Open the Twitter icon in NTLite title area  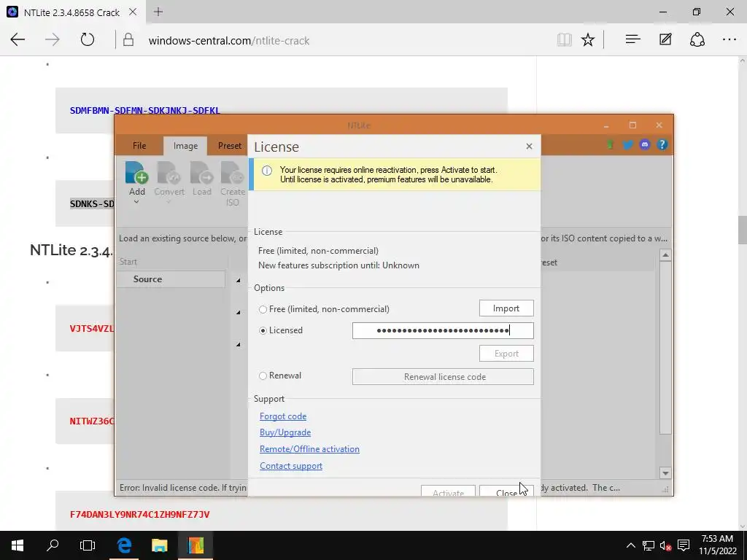coord(627,145)
